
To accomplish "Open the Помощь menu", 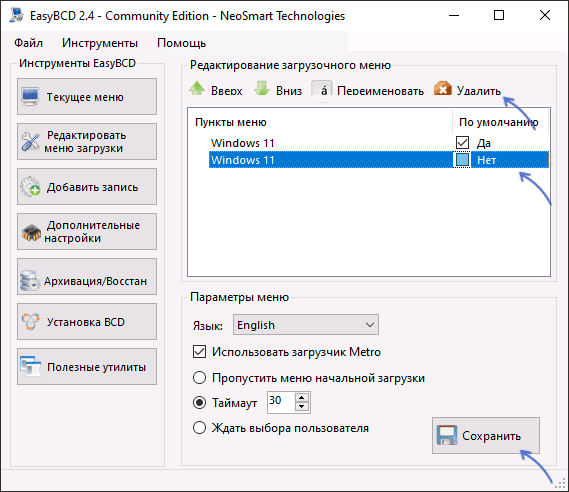I will pyautogui.click(x=181, y=43).
